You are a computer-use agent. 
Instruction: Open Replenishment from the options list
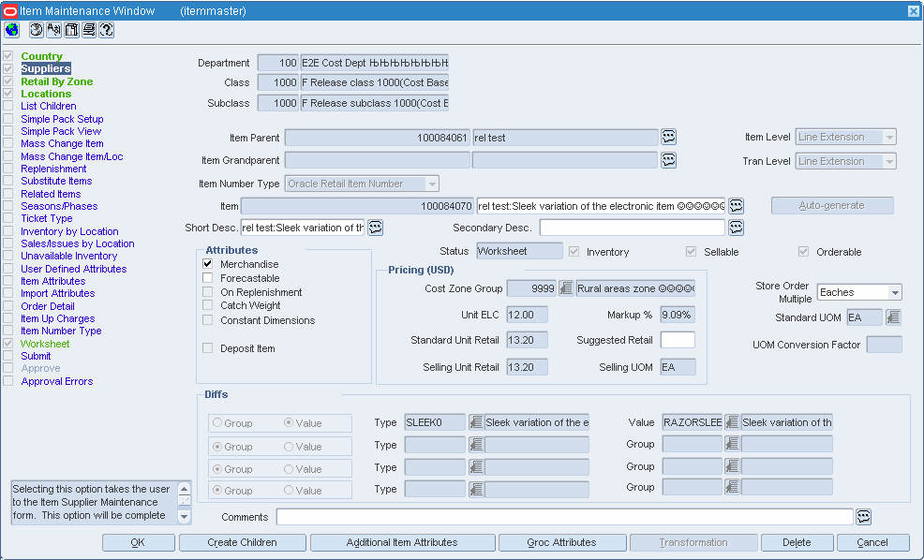point(53,169)
